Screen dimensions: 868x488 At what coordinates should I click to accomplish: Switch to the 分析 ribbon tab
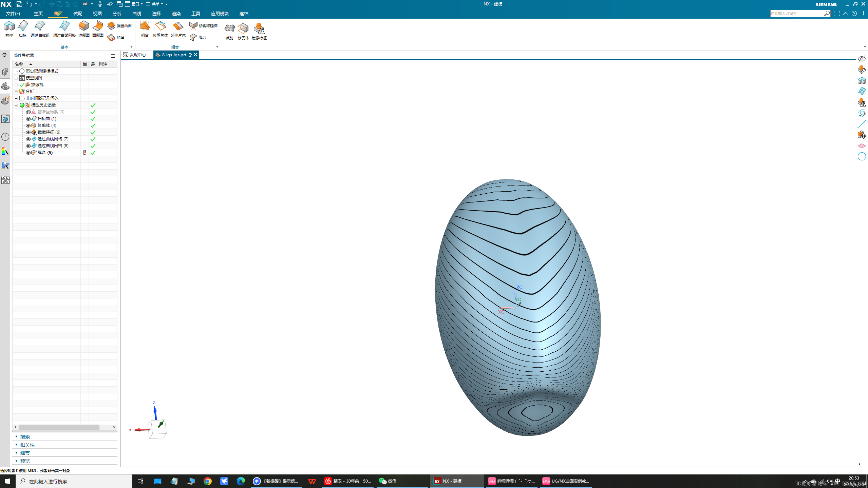[117, 14]
